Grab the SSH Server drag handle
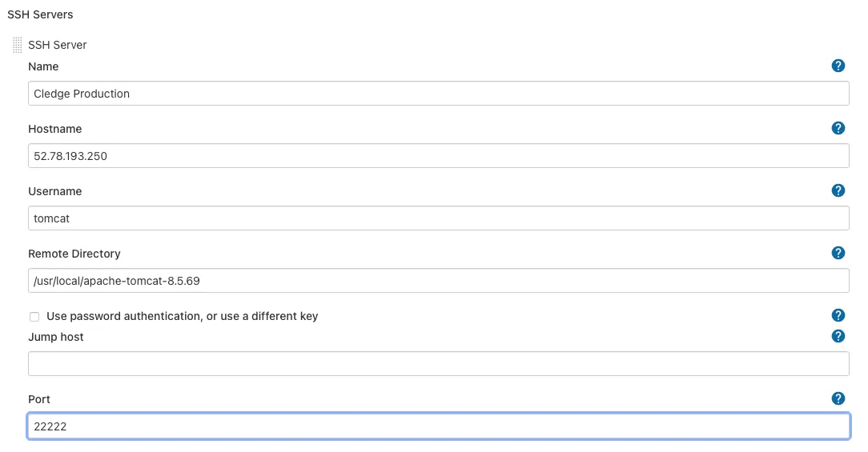Screen dimensions: 868x452 [18, 45]
